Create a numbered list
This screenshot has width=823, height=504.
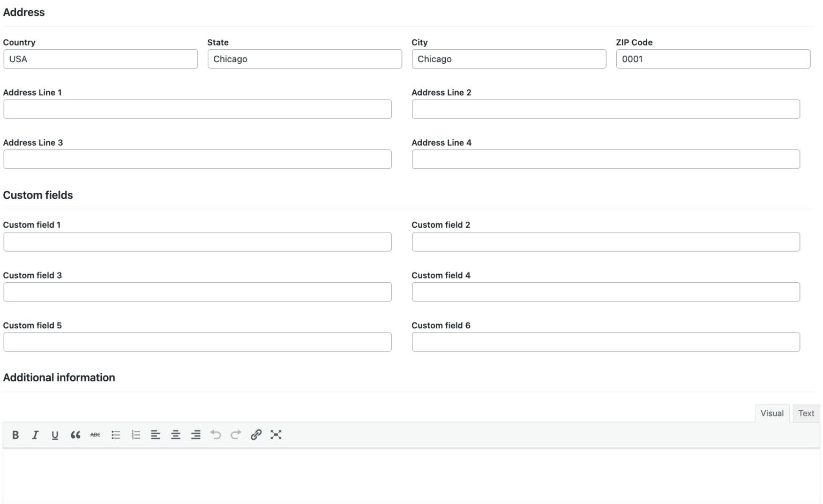136,435
